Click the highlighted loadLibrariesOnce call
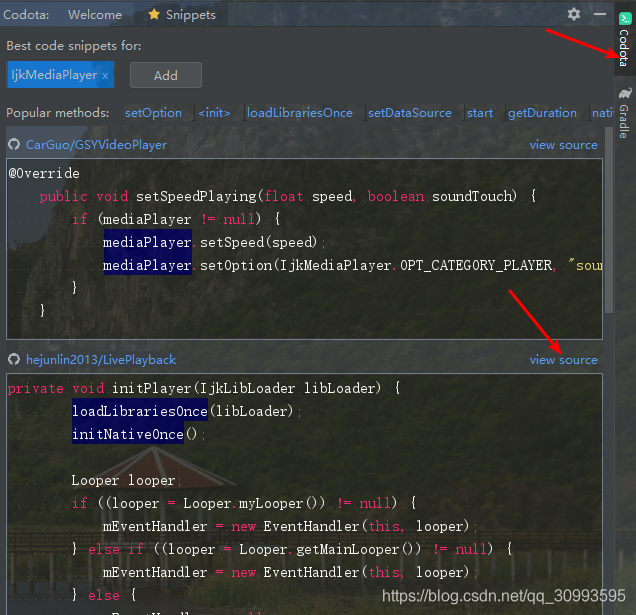636x615 pixels. click(140, 411)
